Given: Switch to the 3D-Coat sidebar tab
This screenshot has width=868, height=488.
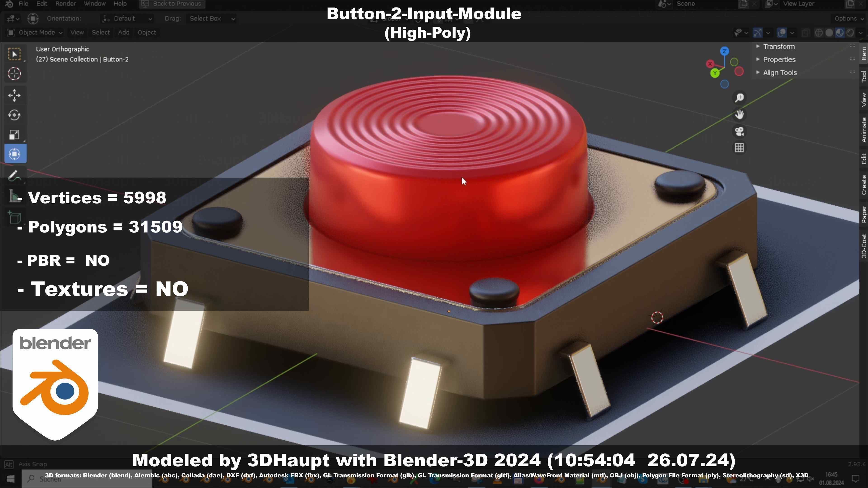Looking at the screenshot, I should pos(864,246).
